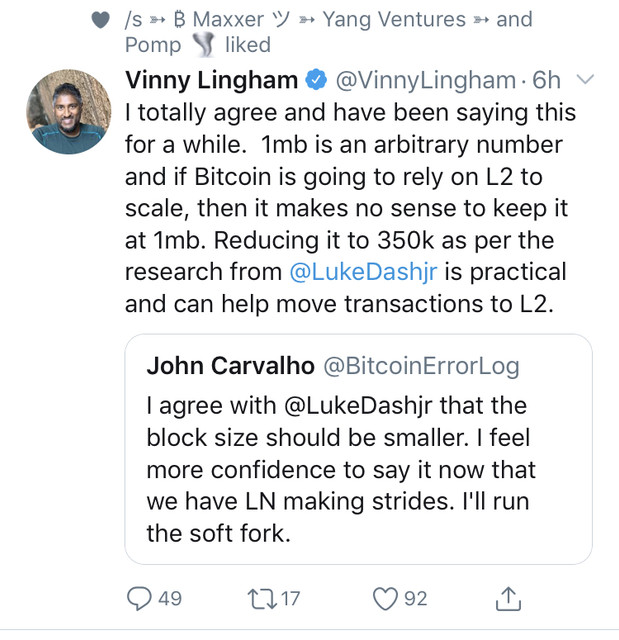Screen dimensions: 619x640
Task: Retweet using the retweet arrows icon
Action: coord(262,599)
